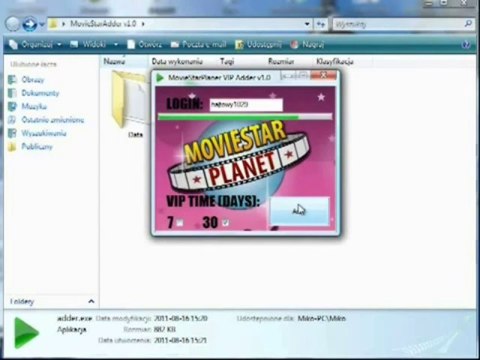
Task: Open Ostatnio zmienione link
Action: pos(53,120)
